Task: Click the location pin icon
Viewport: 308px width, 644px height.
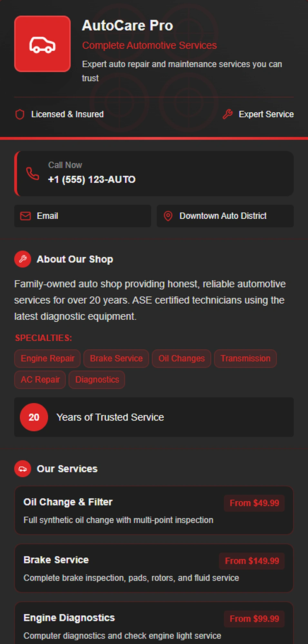Action: pyautogui.click(x=168, y=216)
